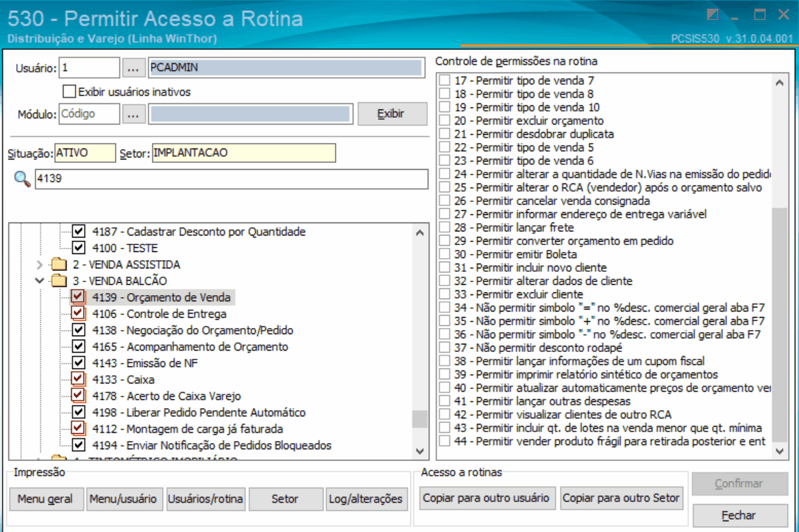
Task: Click the window restore-down icon in title bar
Action: [713, 14]
